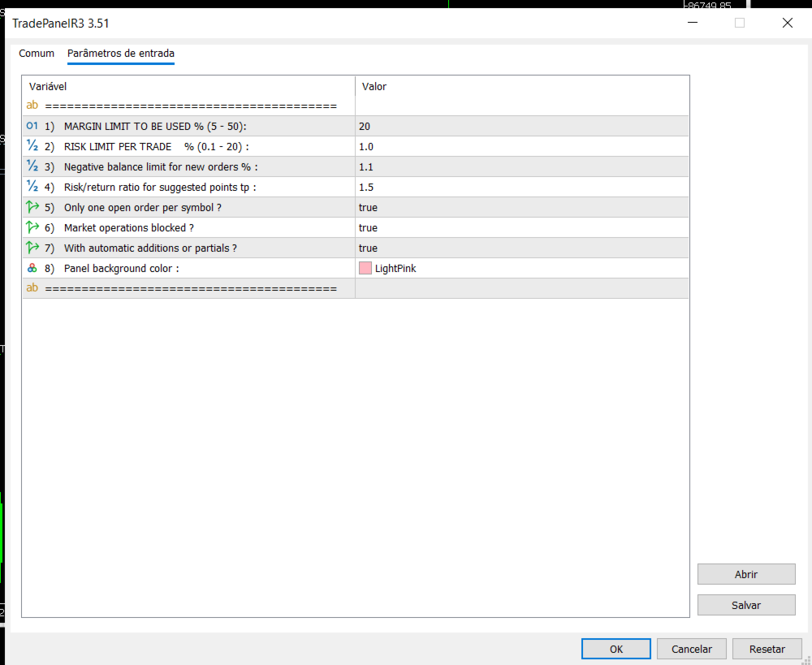Click the LightPink color swatch

click(x=365, y=268)
